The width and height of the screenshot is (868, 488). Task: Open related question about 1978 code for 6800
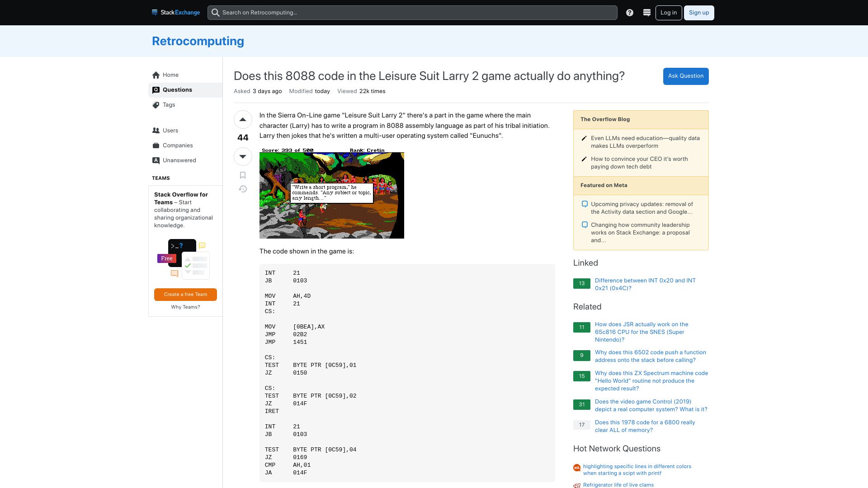pos(645,426)
